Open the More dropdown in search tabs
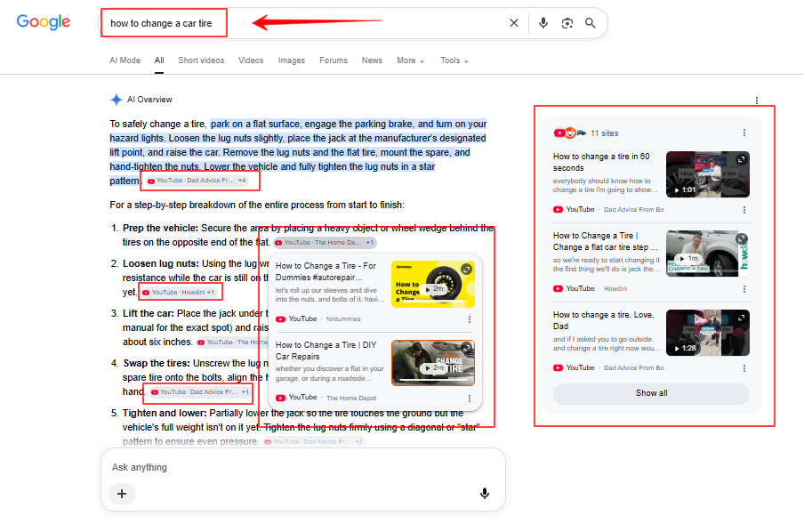Viewport: 804px width, 532px height. pyautogui.click(x=410, y=60)
